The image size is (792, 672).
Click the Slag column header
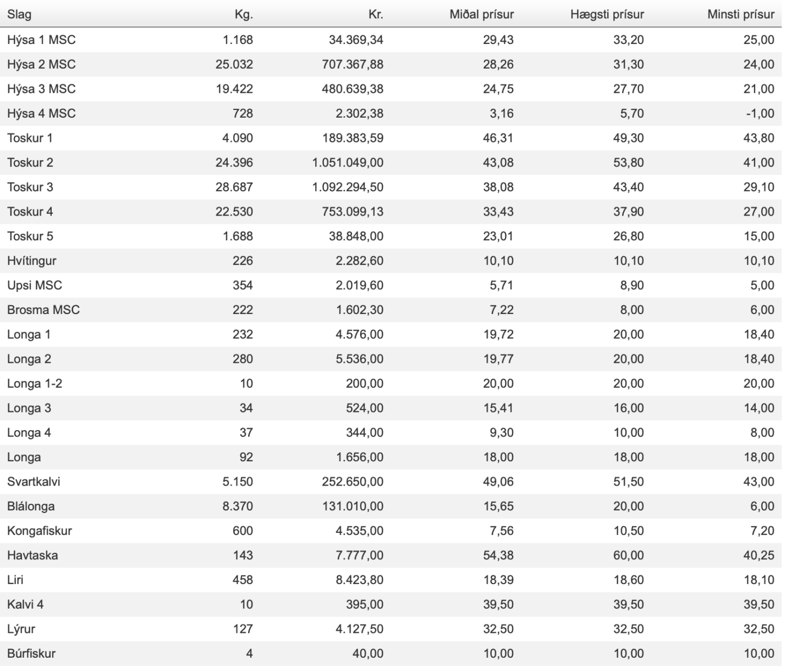pos(19,15)
